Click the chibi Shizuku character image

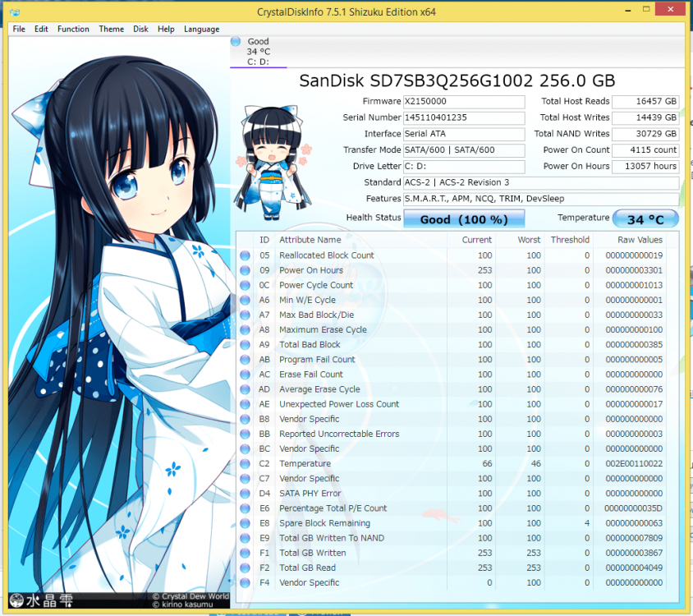pyautogui.click(x=273, y=162)
